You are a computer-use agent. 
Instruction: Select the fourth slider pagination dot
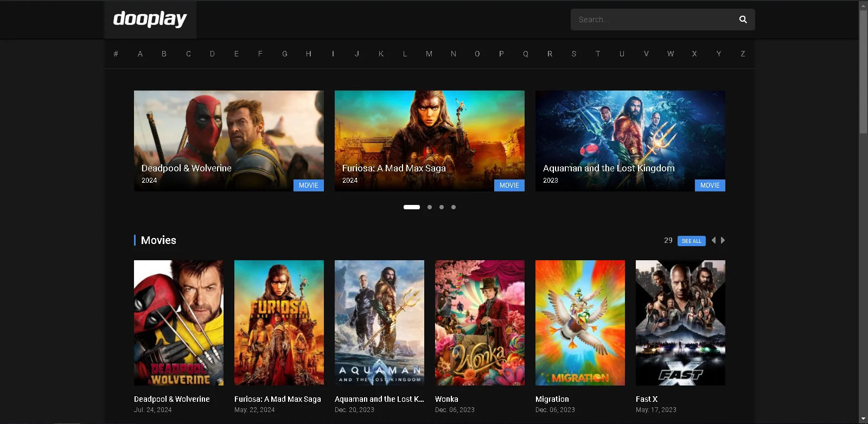(454, 207)
